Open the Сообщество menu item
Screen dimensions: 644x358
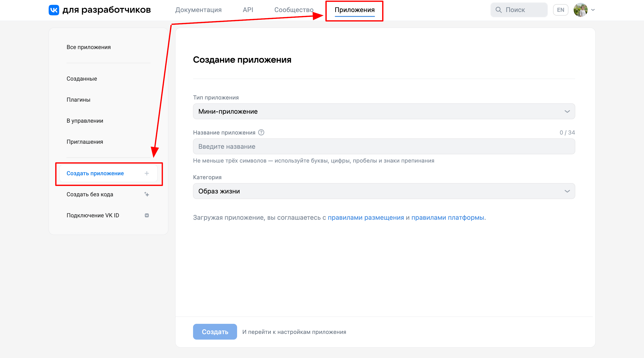(294, 10)
